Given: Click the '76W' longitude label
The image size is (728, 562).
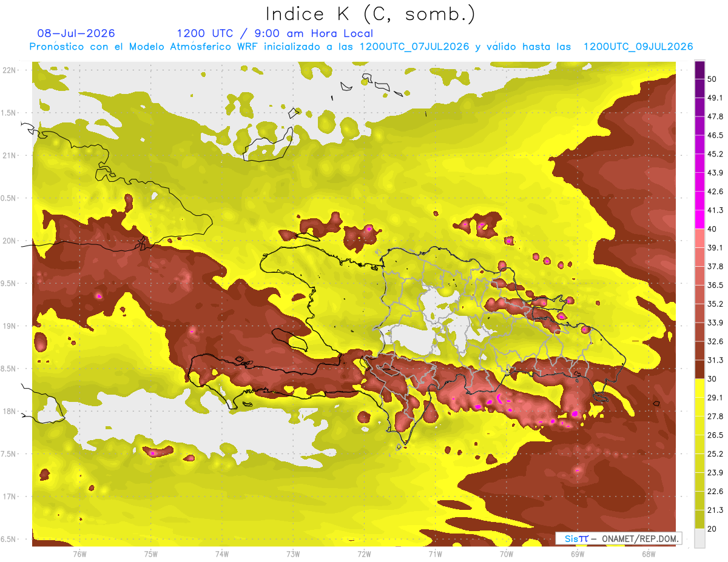Looking at the screenshot, I should [x=79, y=554].
